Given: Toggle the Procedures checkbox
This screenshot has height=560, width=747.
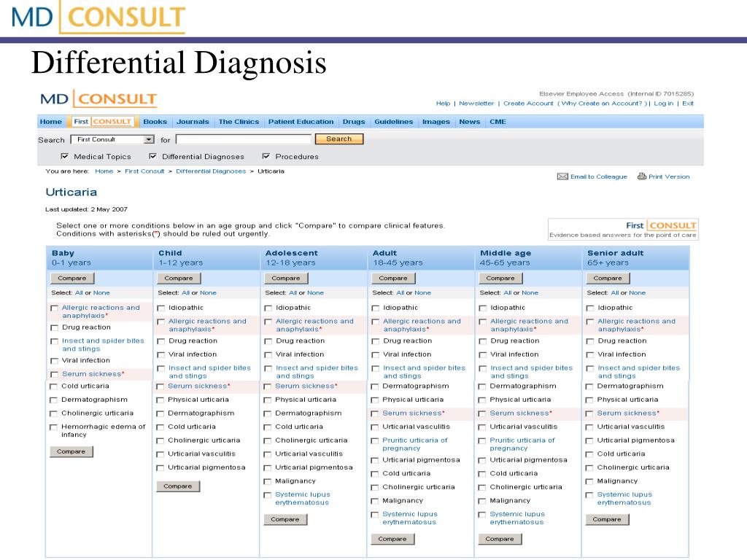Looking at the screenshot, I should click(266, 156).
